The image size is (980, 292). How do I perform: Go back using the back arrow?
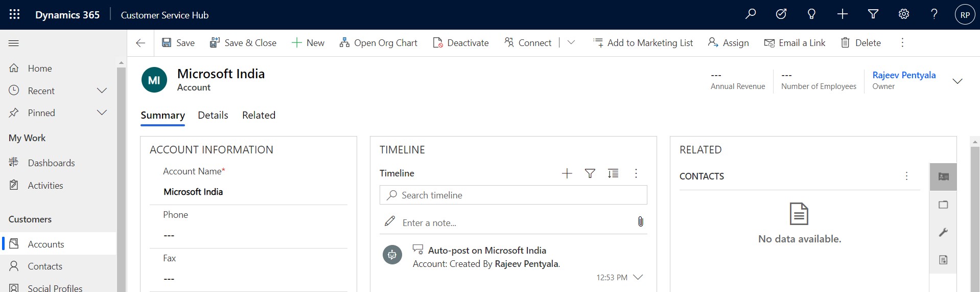point(141,43)
